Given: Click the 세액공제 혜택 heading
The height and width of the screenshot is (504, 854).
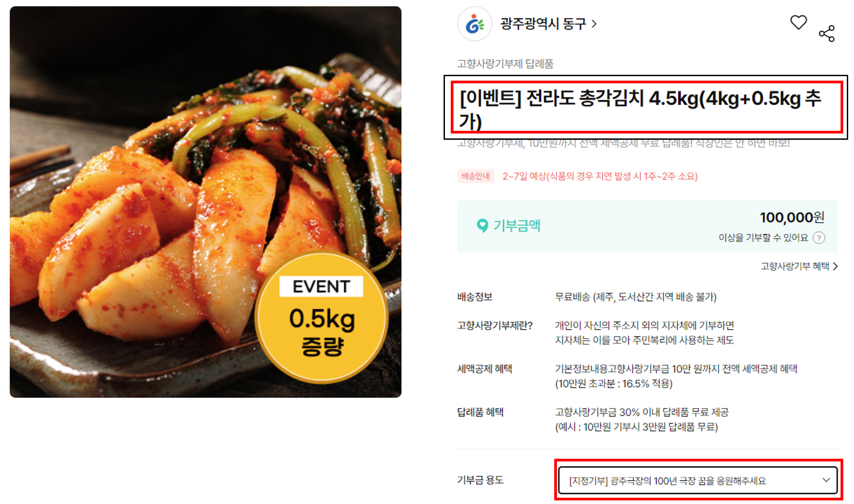Looking at the screenshot, I should point(485,369).
